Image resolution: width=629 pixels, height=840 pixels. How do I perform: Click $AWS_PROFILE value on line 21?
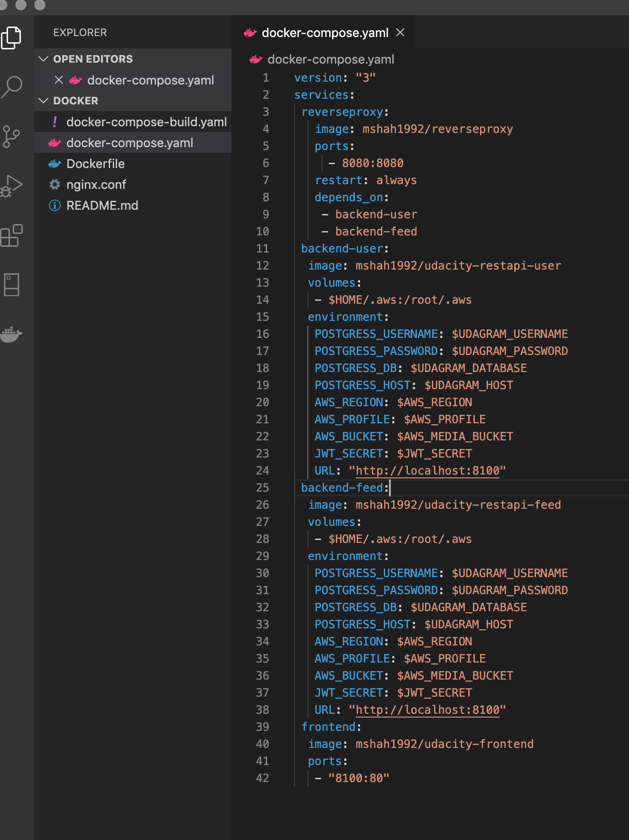[444, 419]
